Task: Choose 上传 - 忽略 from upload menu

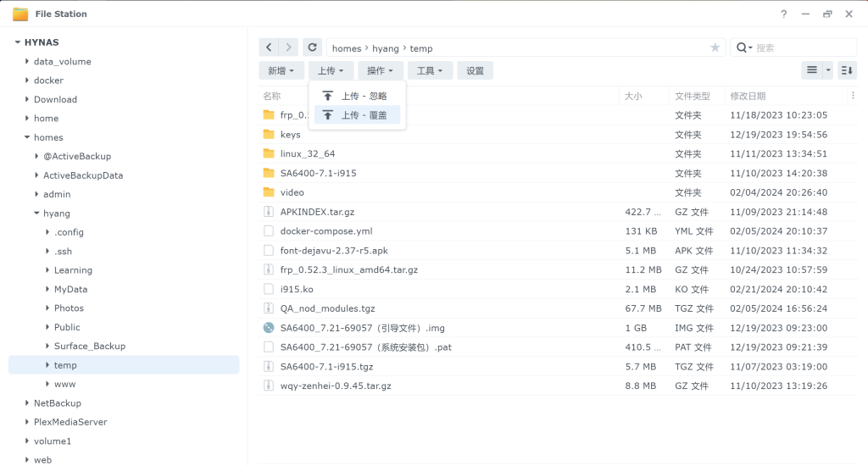Action: tap(357, 96)
